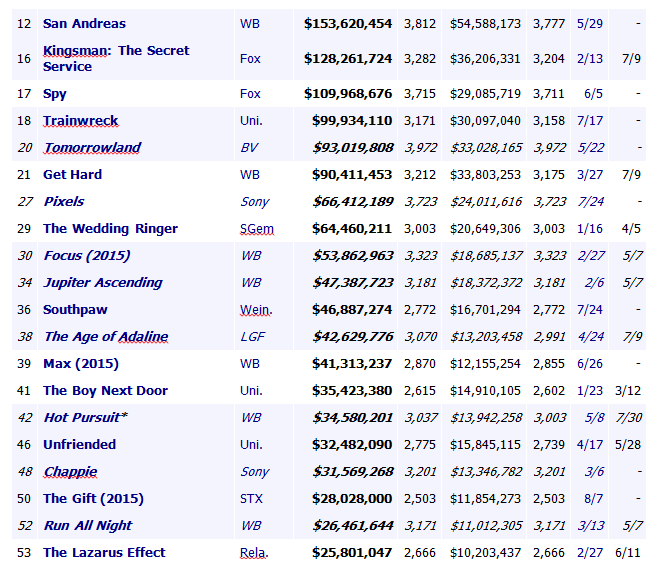Viewport: 658px width, 571px height.
Task: Click San Andreas total gross $153,620,454
Action: (348, 23)
